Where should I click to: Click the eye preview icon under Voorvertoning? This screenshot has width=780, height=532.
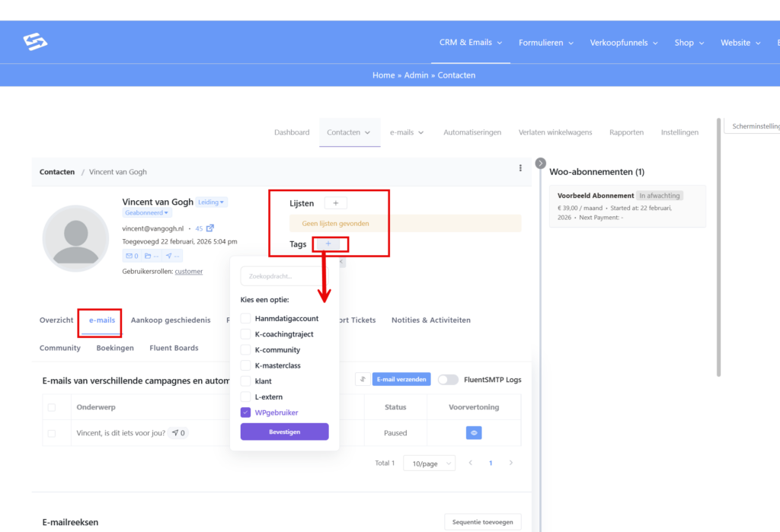(474, 433)
